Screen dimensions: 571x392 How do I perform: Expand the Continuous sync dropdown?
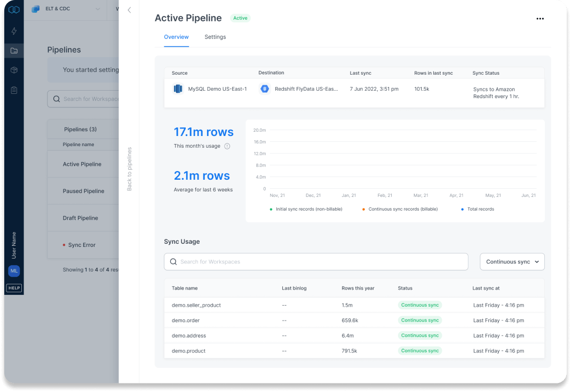pos(512,262)
